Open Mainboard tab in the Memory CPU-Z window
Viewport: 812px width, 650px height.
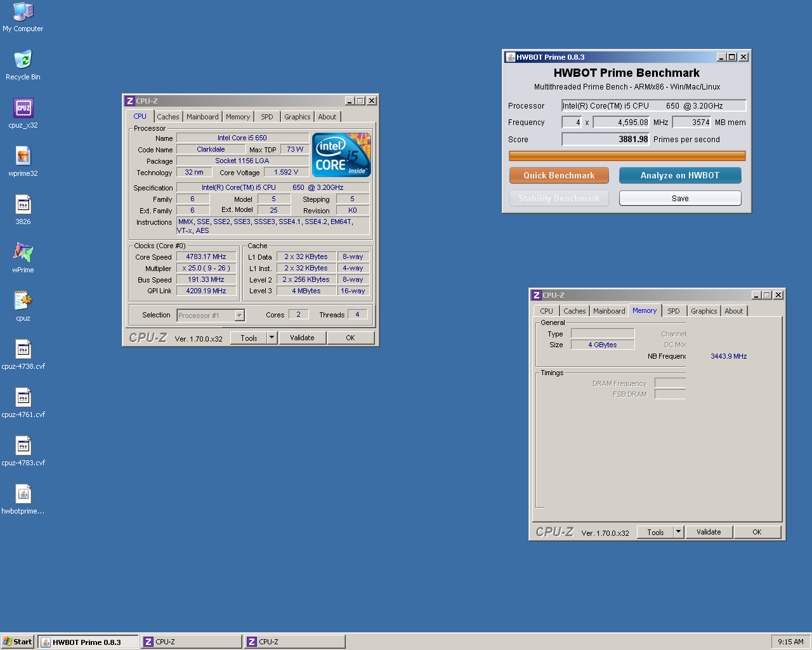click(609, 311)
